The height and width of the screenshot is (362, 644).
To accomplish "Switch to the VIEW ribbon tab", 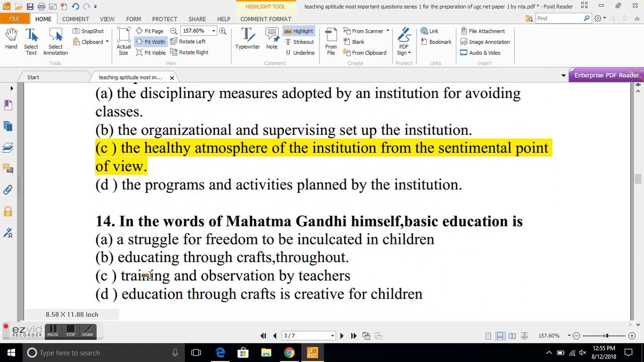I will 107,19.
